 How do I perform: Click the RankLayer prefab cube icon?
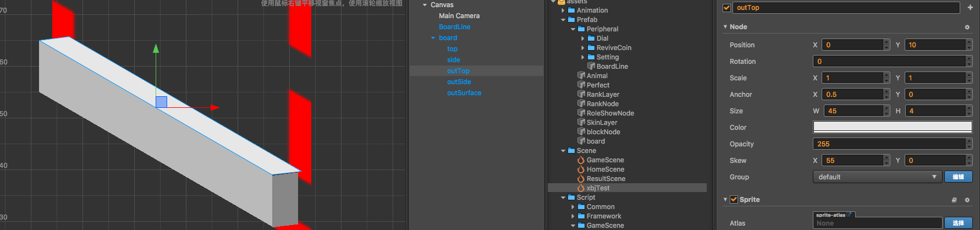pos(581,95)
